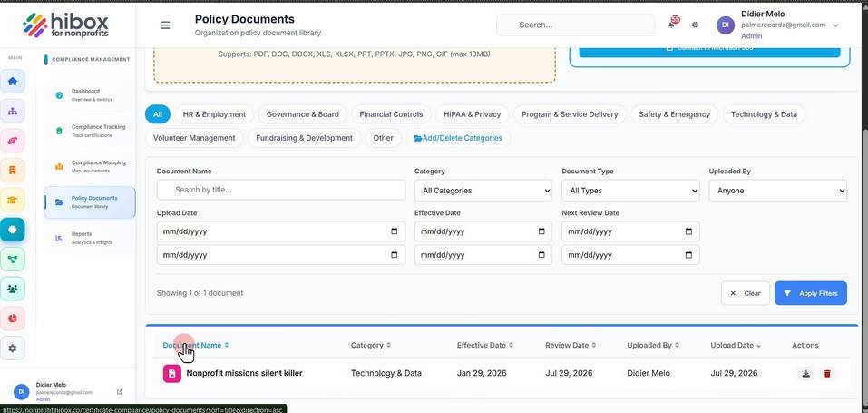The height and width of the screenshot is (413, 868).
Task: Open the green workflow nodes sidebar icon
Action: coord(12,259)
